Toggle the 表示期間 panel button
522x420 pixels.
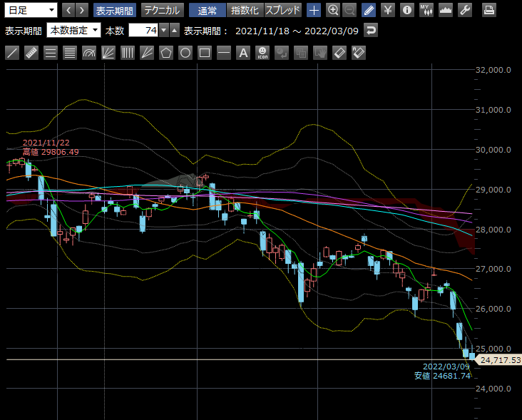(x=115, y=10)
